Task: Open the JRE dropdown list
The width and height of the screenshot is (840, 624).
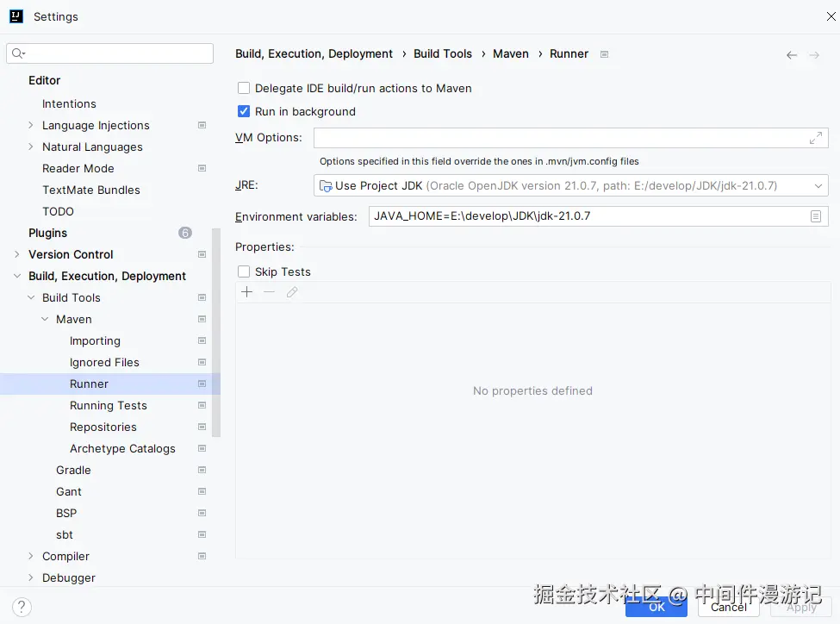Action: click(818, 186)
